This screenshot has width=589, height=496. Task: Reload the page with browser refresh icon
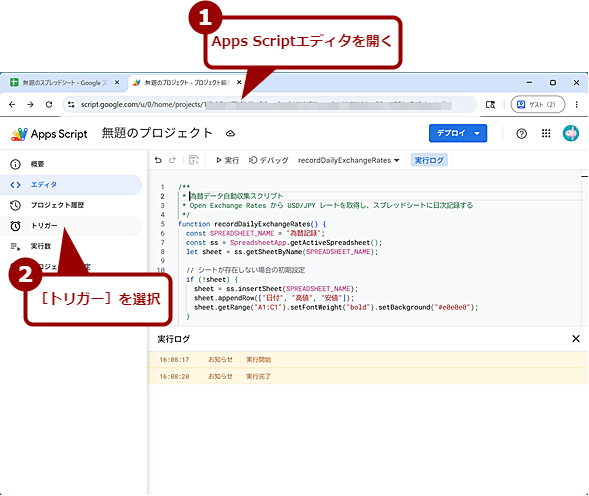point(49,104)
